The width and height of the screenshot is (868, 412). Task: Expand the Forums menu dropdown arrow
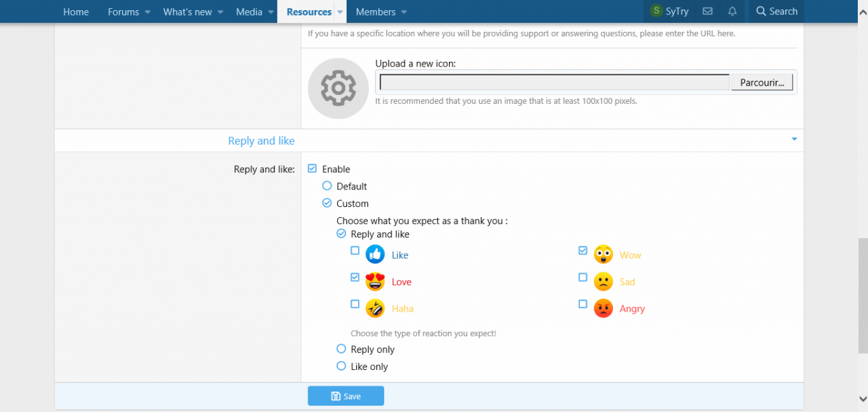149,12
